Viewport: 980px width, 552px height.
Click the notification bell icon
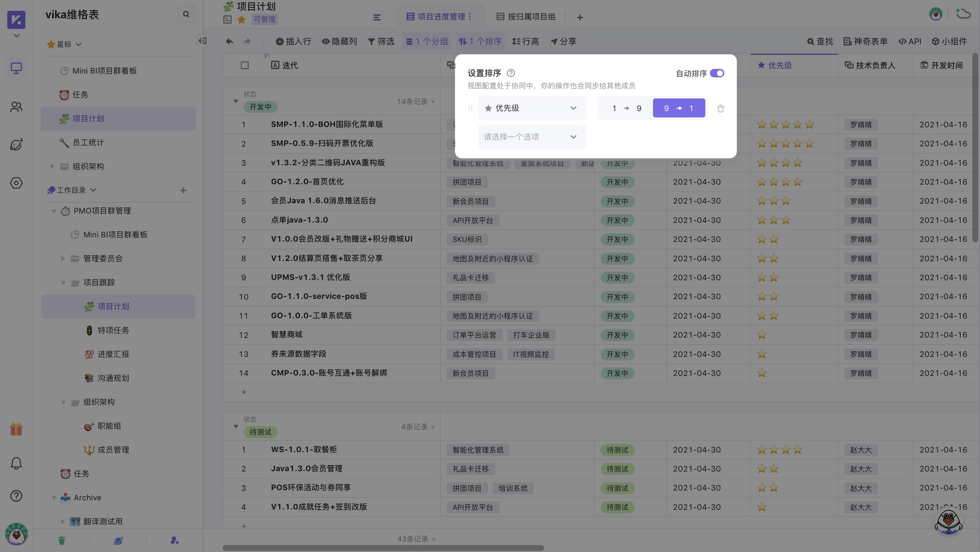tap(16, 463)
